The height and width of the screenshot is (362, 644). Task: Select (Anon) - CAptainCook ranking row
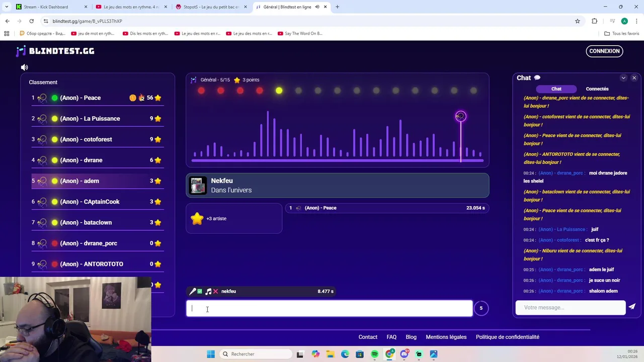[x=97, y=202]
